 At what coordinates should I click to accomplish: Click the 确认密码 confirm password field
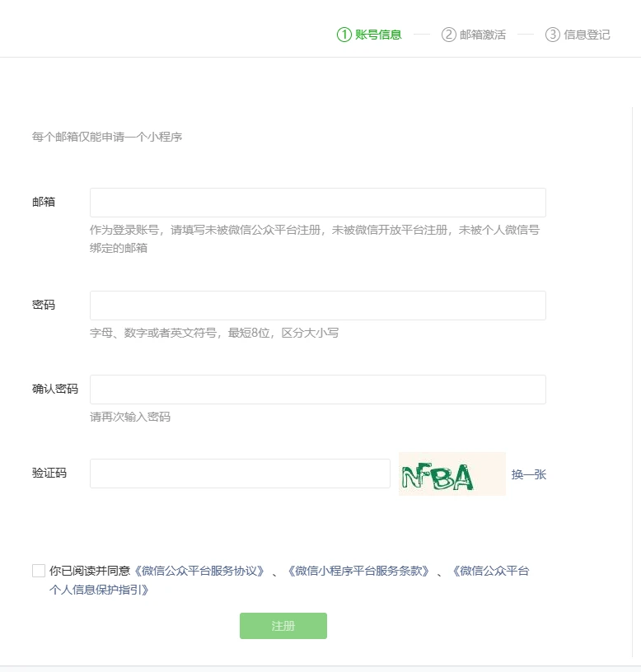318,390
